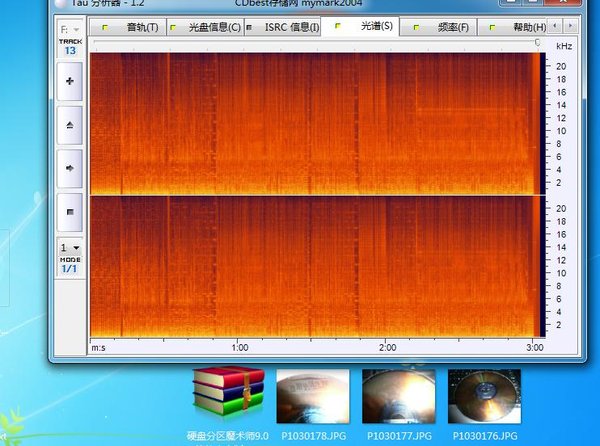Viewport: 600px width, 446px height.
Task: Click the stop square button
Action: (70, 212)
